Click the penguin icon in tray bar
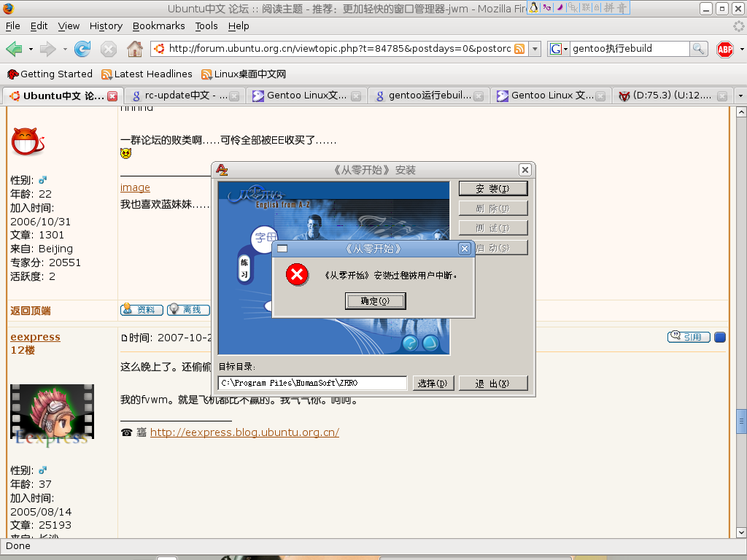Image resolution: width=747 pixels, height=560 pixels. tap(534, 7)
